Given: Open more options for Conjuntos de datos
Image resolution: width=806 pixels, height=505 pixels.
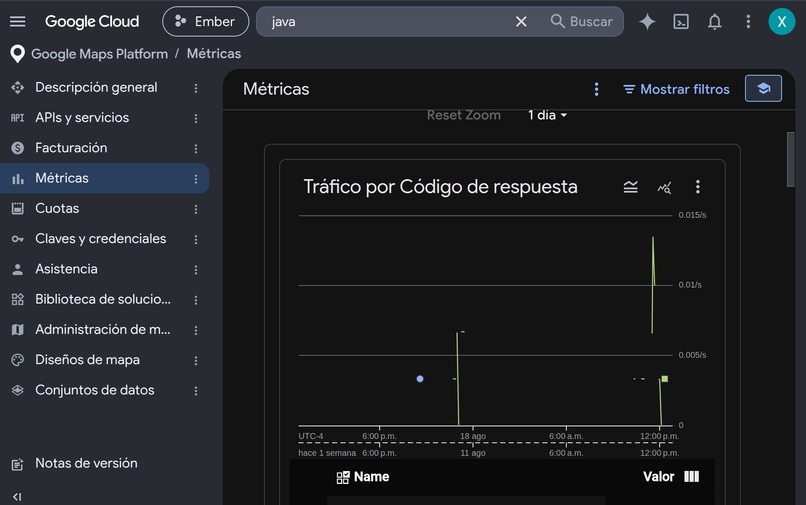Looking at the screenshot, I should (x=196, y=391).
